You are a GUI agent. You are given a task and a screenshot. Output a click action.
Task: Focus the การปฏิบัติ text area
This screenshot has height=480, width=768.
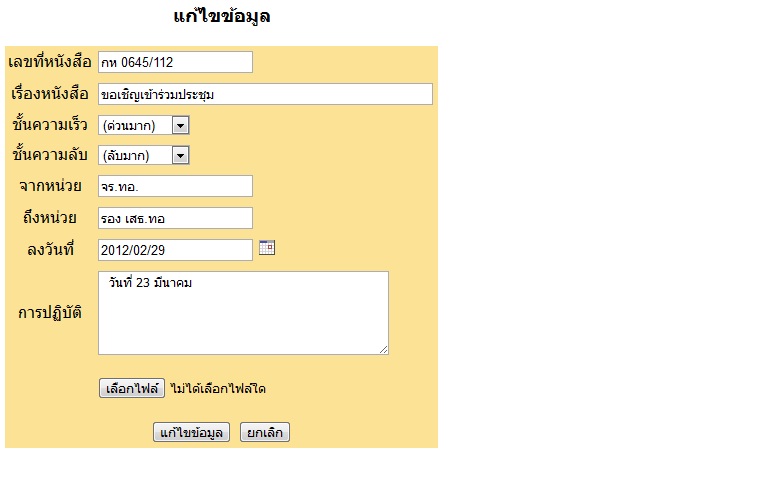point(243,312)
